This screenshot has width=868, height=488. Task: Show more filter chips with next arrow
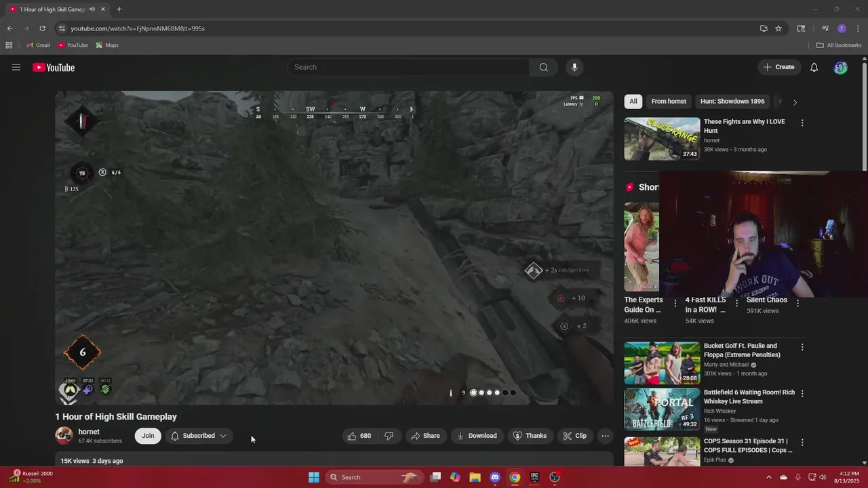pyautogui.click(x=795, y=102)
